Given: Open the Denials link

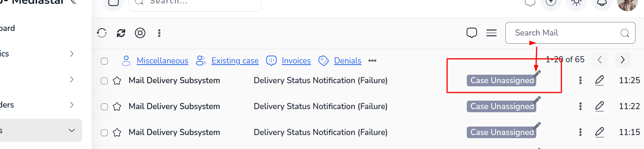Looking at the screenshot, I should coord(347,61).
